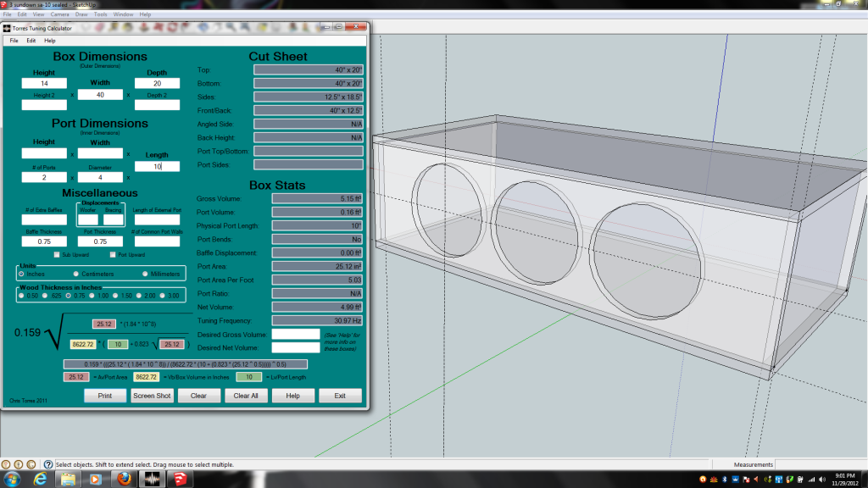Choose 1.00 wood thickness
Image resolution: width=868 pixels, height=488 pixels.
(92, 296)
